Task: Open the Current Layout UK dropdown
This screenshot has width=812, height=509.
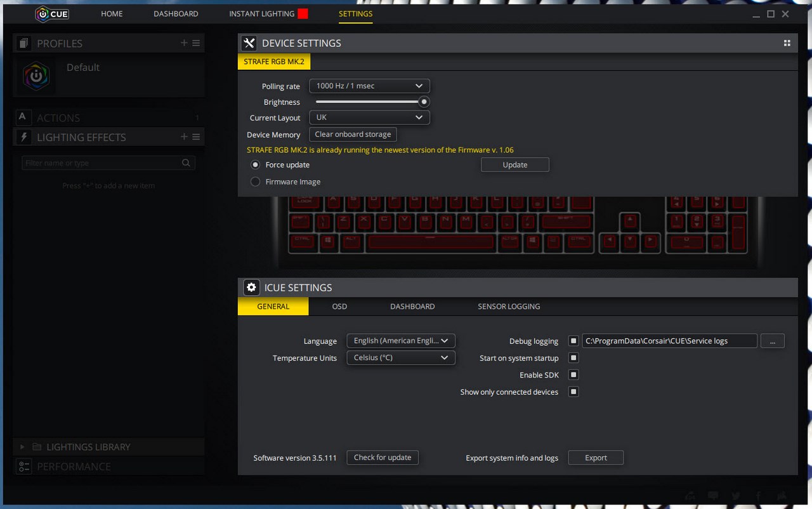Action: click(x=369, y=117)
